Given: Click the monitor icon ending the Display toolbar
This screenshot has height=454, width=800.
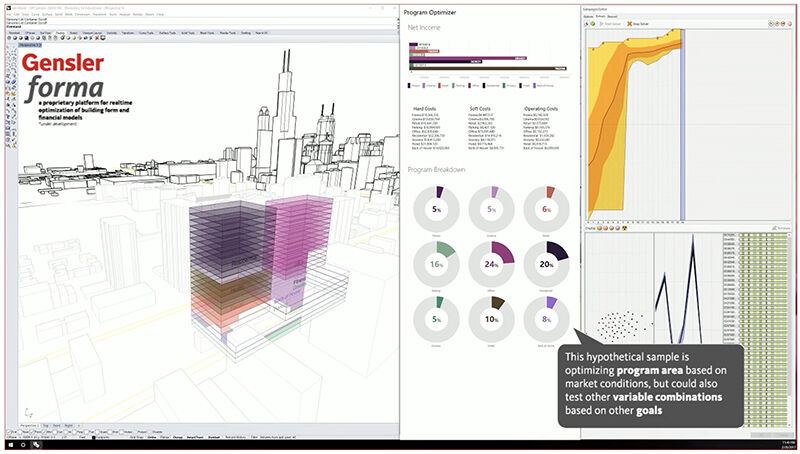Looking at the screenshot, I should 103,38.
